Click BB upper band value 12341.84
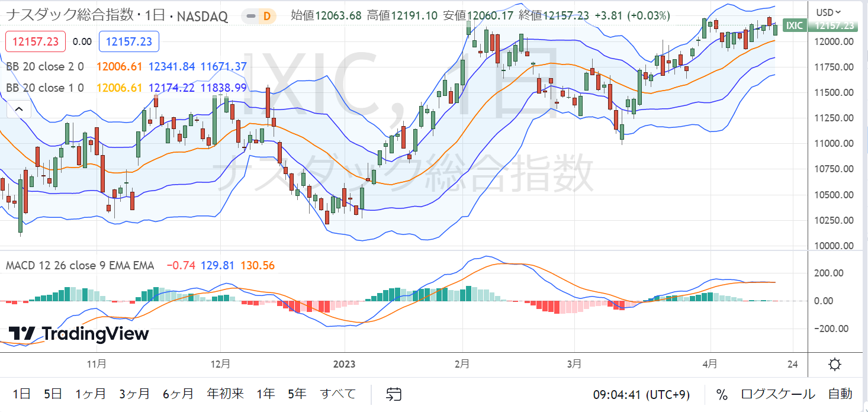Screen dimensions: 868x412 tap(172, 67)
